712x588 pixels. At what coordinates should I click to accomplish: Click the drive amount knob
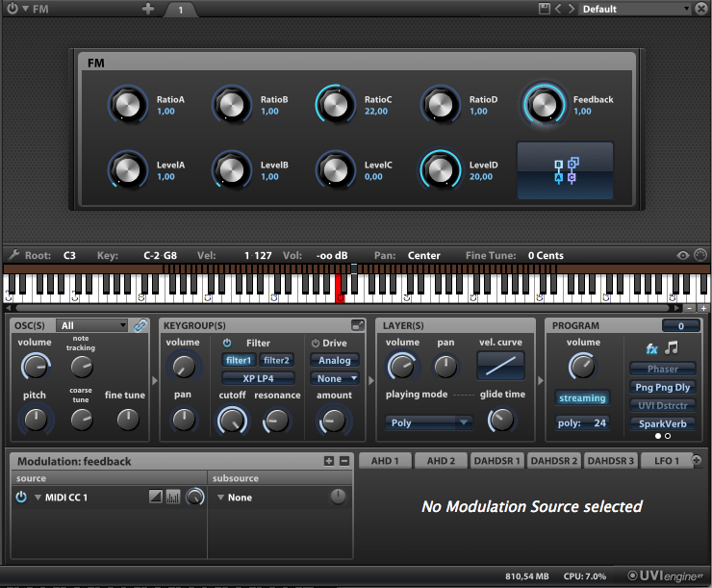point(334,421)
